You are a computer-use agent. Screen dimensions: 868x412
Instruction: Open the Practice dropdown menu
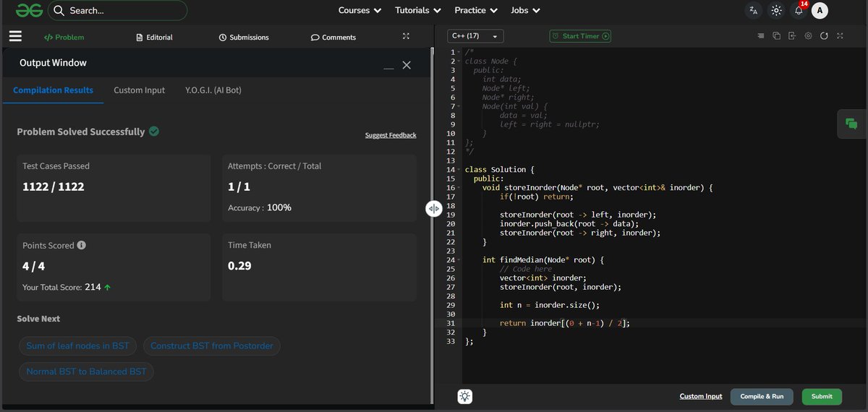click(476, 11)
